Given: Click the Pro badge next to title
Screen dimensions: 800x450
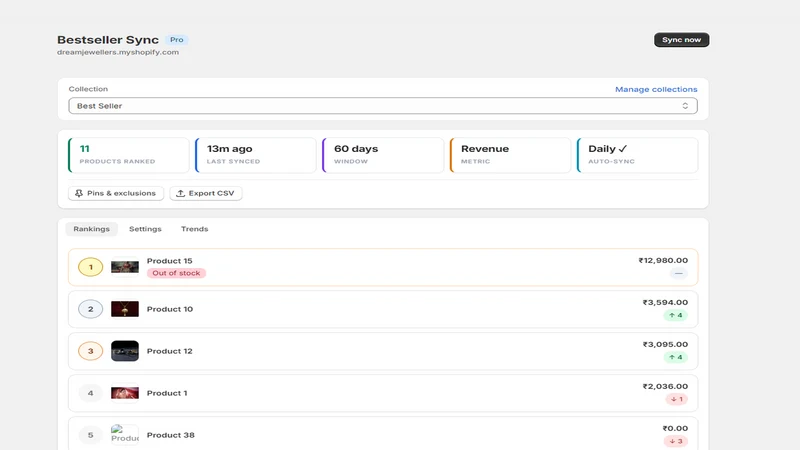Looking at the screenshot, I should 177,40.
